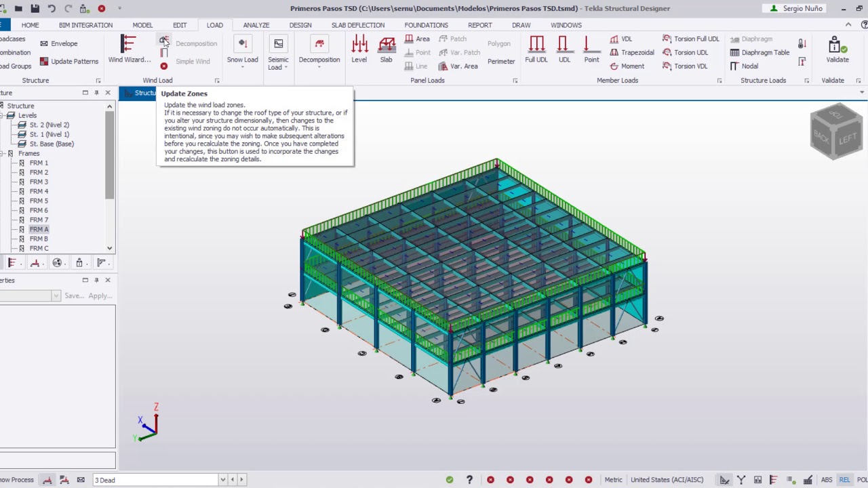Click United States (ACI/AISC) code
This screenshot has width=868, height=488.
click(667, 480)
